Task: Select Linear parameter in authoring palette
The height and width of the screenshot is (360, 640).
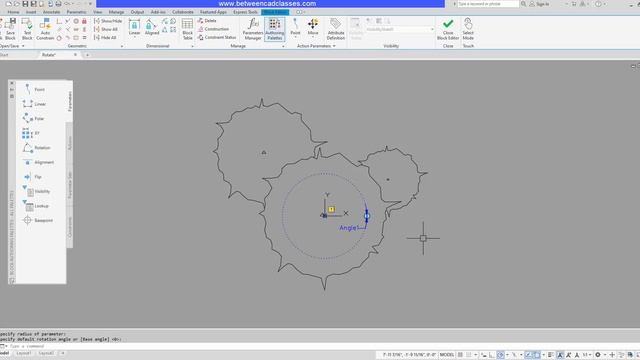Action: (35, 104)
